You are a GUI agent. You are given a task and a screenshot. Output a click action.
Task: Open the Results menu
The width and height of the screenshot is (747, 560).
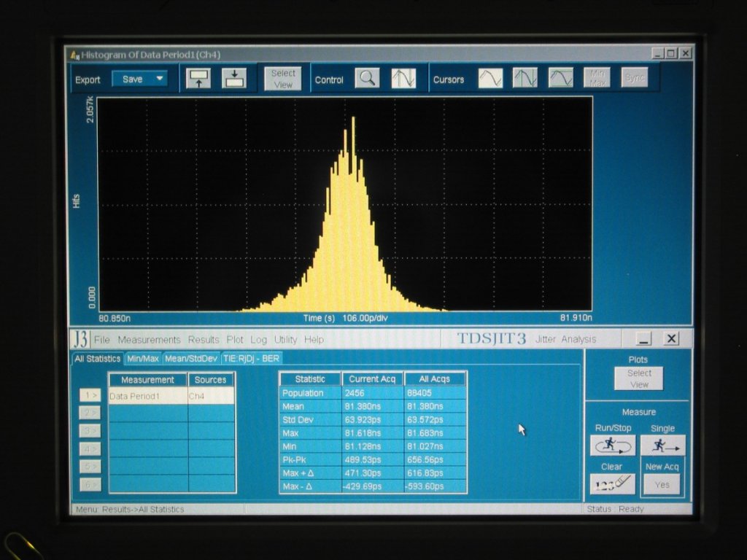tap(204, 340)
